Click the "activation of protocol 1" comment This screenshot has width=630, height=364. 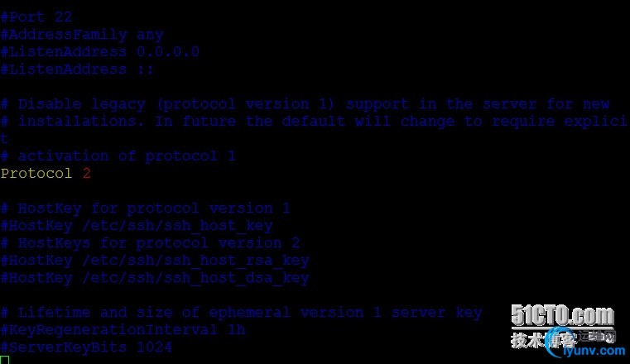click(118, 156)
